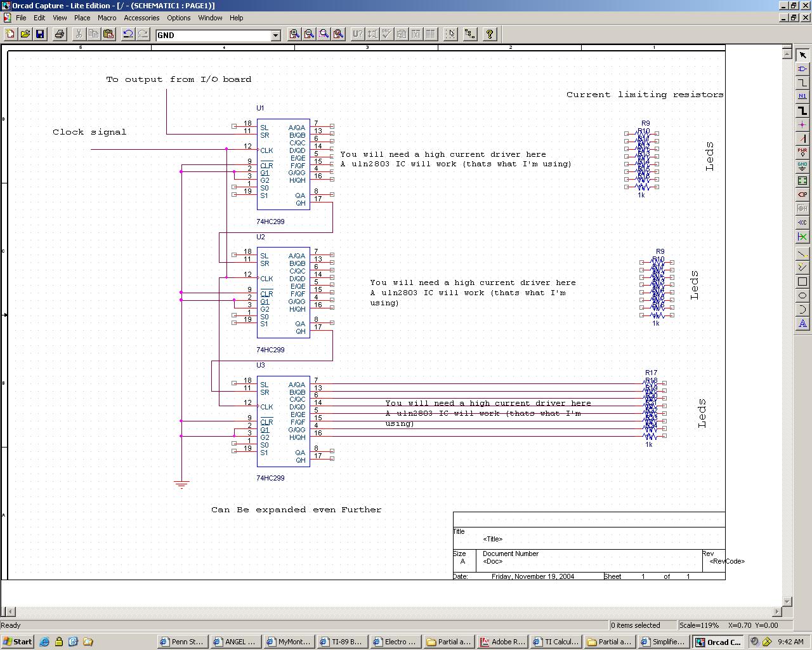The height and width of the screenshot is (650, 812).
Task: Save the schematic with the floppy disk icon
Action: [x=39, y=34]
